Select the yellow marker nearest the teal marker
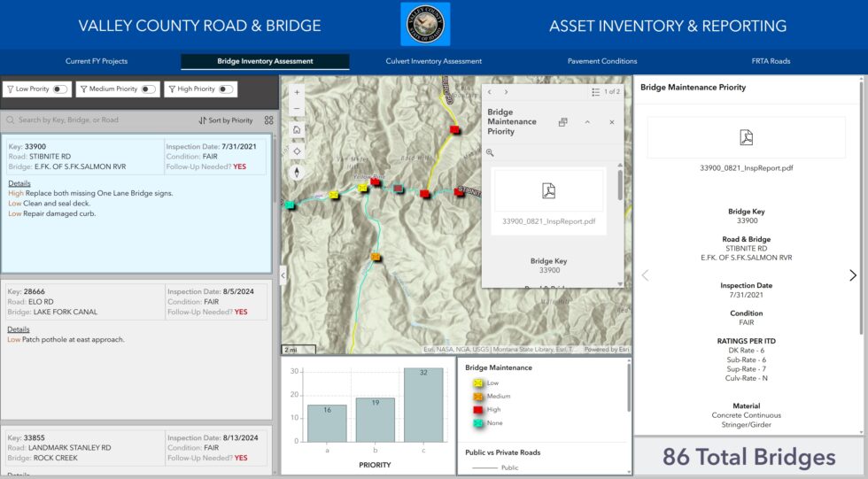This screenshot has width=868, height=479. [x=334, y=195]
